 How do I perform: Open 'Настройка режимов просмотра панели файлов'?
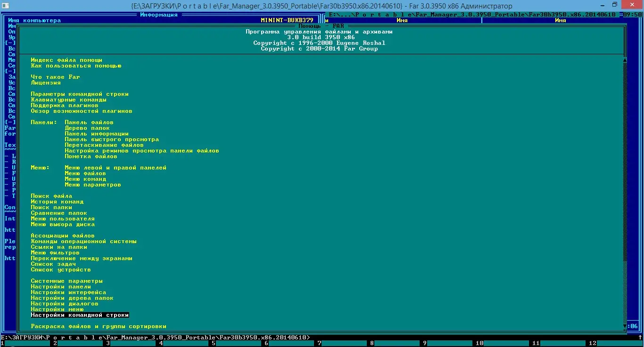[142, 151]
